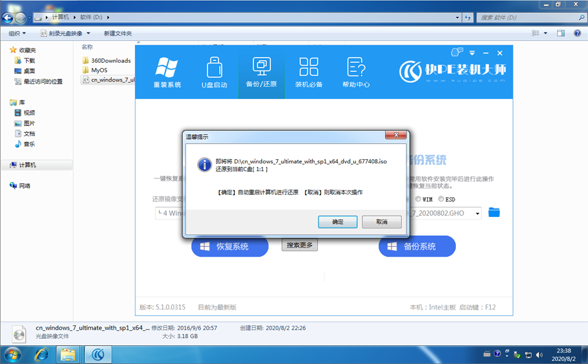The image size is (588, 364).
Task: Click the 名称 column header
Action: pyautogui.click(x=87, y=47)
